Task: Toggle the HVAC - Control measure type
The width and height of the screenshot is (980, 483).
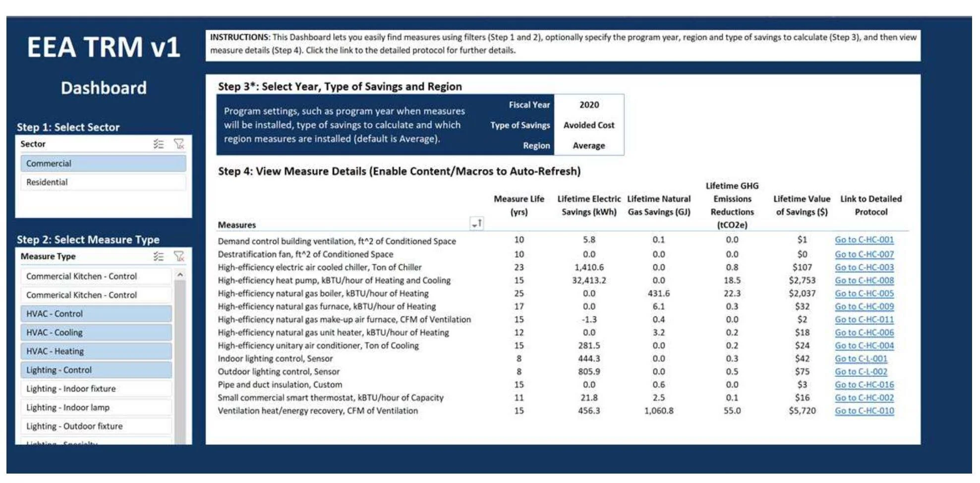Action: pos(96,314)
